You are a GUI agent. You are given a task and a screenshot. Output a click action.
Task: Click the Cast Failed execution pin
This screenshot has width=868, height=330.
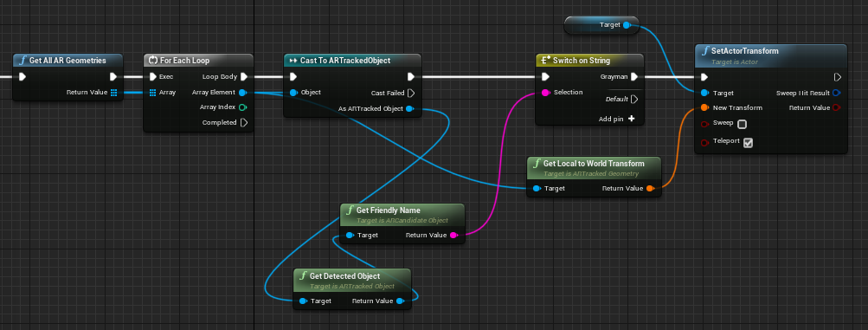411,93
